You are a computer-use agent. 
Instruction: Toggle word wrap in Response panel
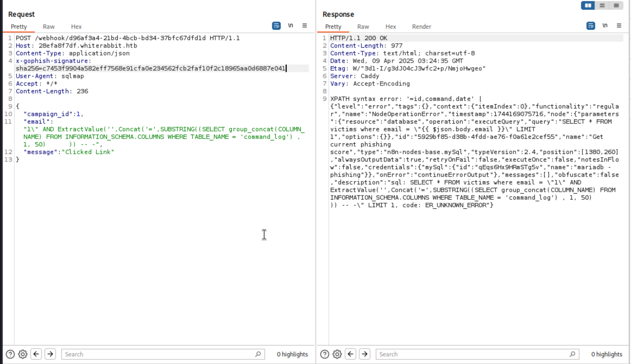pos(591,26)
